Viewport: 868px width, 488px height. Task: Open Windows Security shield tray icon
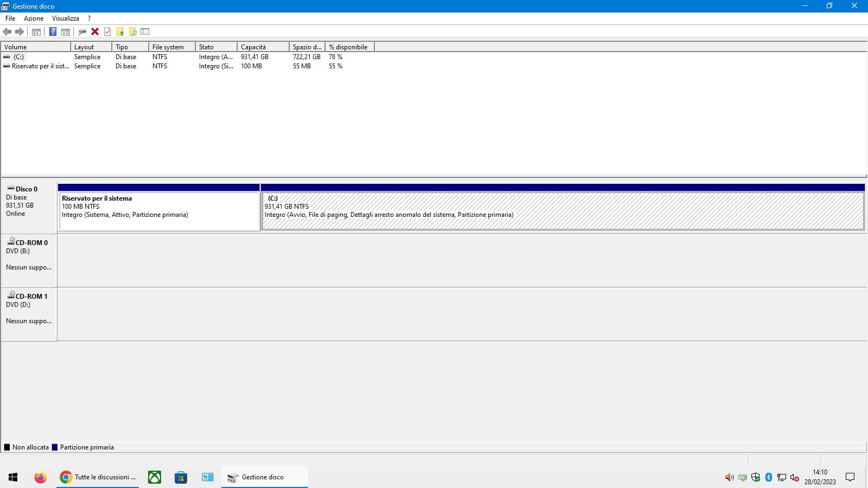pyautogui.click(x=756, y=478)
